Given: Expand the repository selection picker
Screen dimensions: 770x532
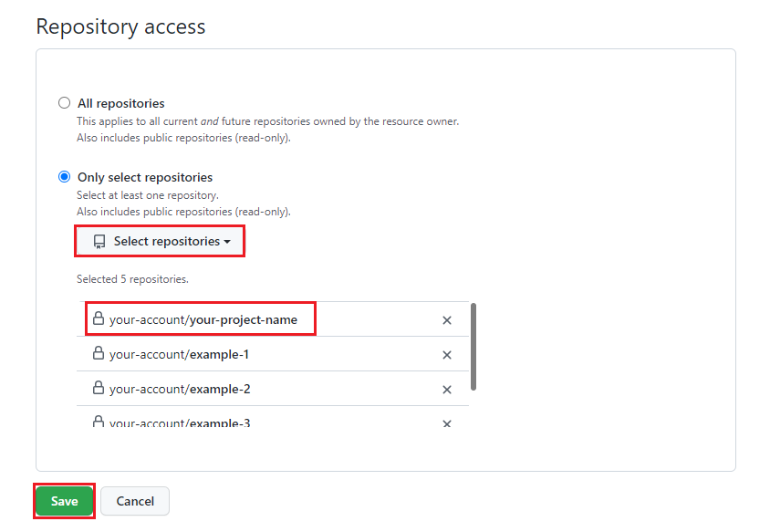Looking at the screenshot, I should pyautogui.click(x=159, y=240).
